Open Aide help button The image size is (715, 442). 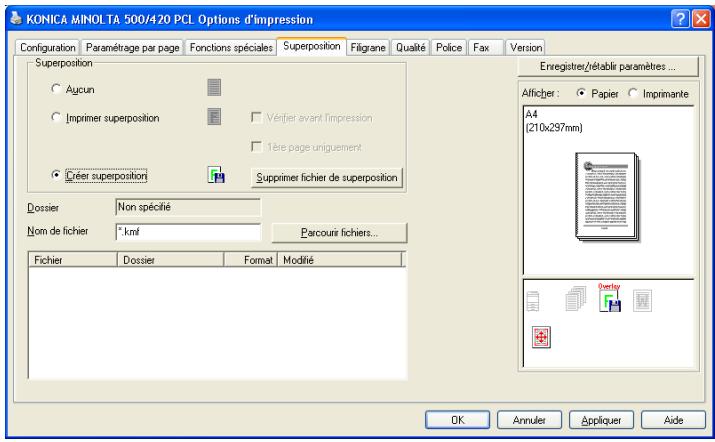(673, 420)
